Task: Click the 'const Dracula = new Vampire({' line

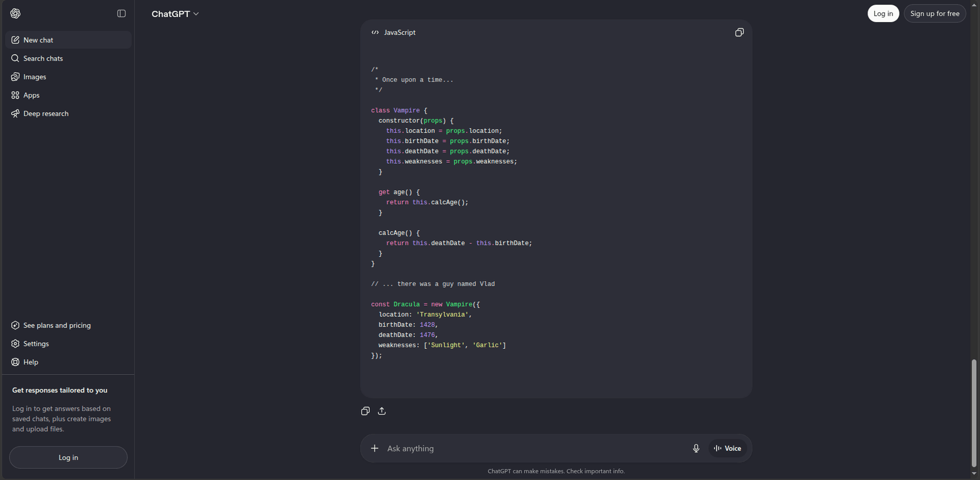Action: [x=425, y=304]
